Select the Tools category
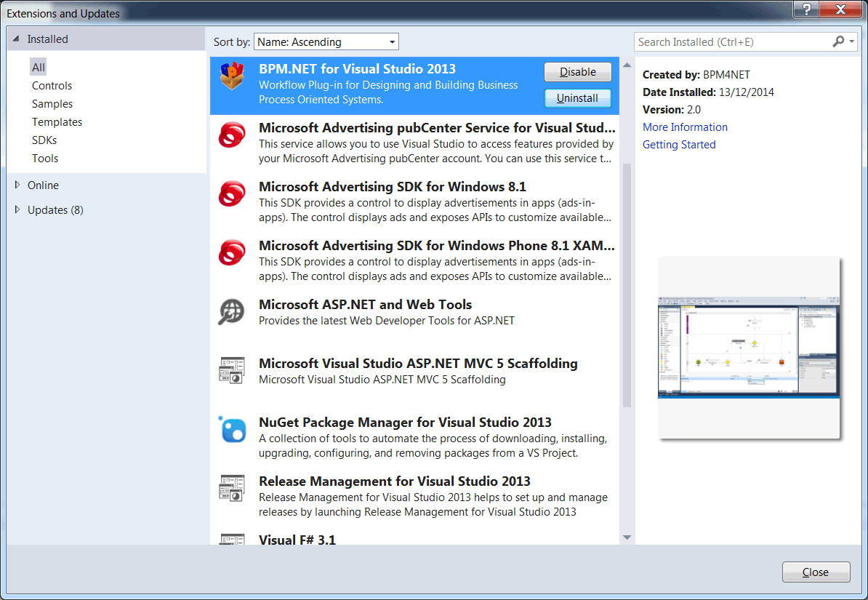Image resolution: width=868 pixels, height=600 pixels. point(45,159)
